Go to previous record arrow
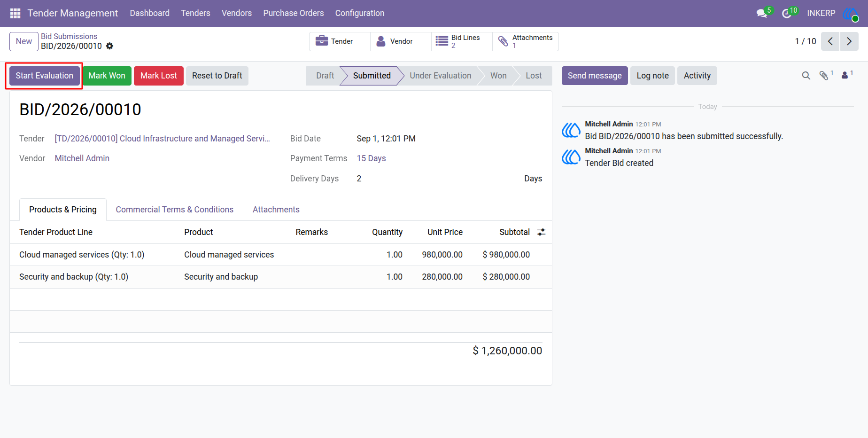The width and height of the screenshot is (868, 438). pyautogui.click(x=830, y=41)
